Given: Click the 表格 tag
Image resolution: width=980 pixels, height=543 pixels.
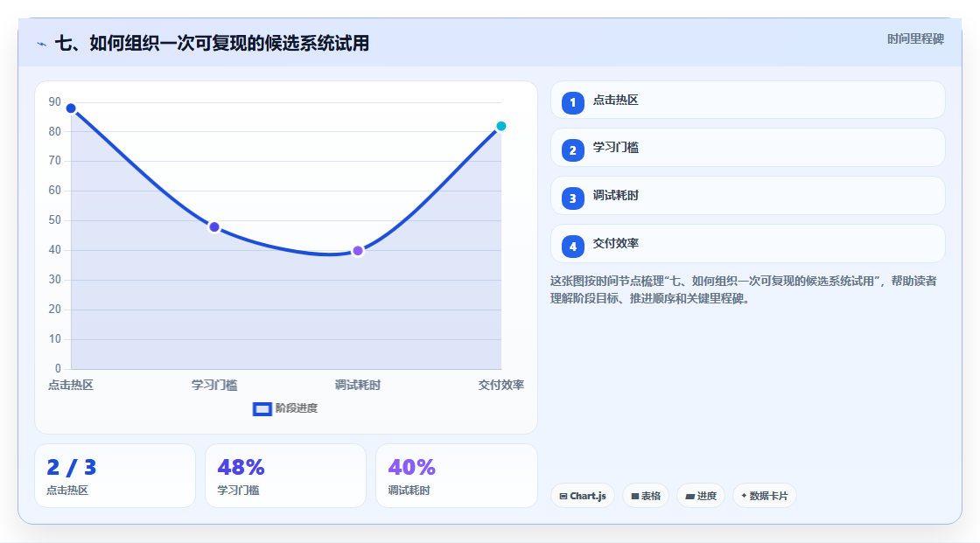Looking at the screenshot, I should pyautogui.click(x=646, y=496).
